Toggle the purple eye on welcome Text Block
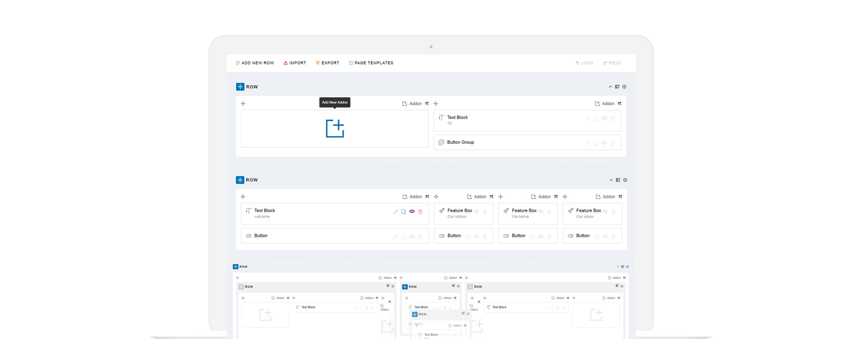The width and height of the screenshot is (868, 339). (x=412, y=212)
